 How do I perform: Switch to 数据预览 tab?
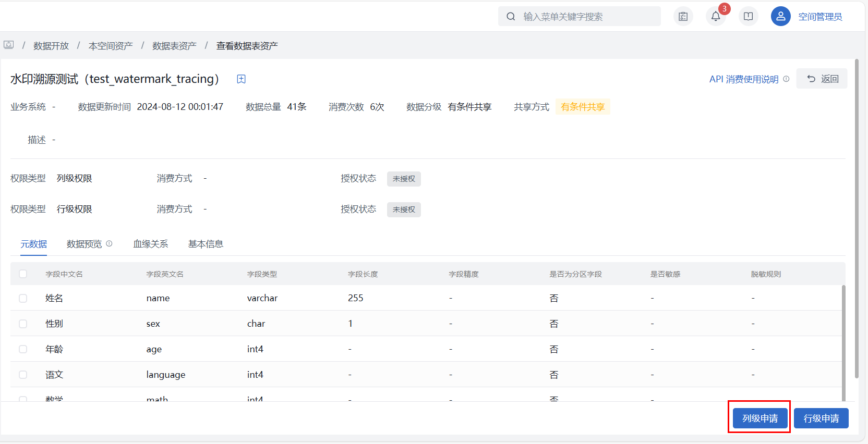(x=85, y=244)
